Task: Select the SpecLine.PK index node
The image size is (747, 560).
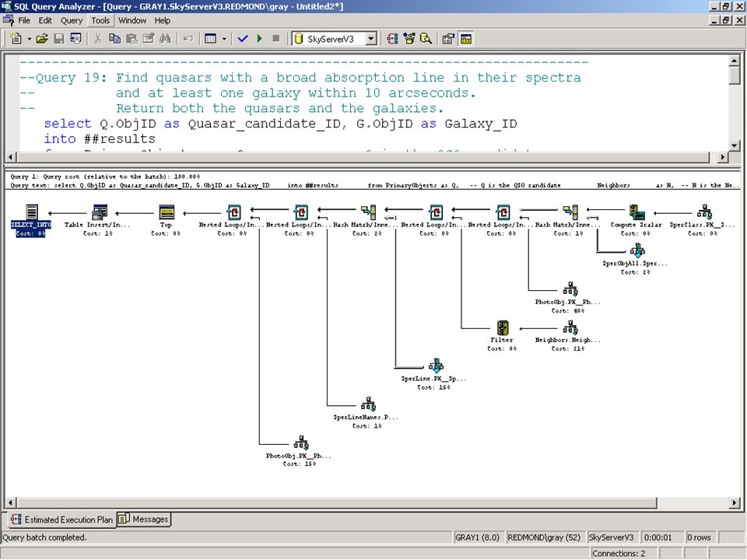Action: click(434, 374)
